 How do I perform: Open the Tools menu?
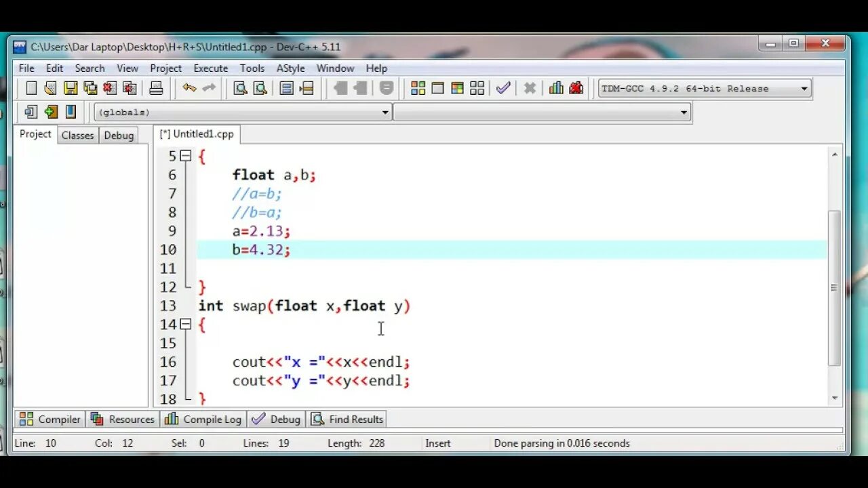tap(252, 68)
